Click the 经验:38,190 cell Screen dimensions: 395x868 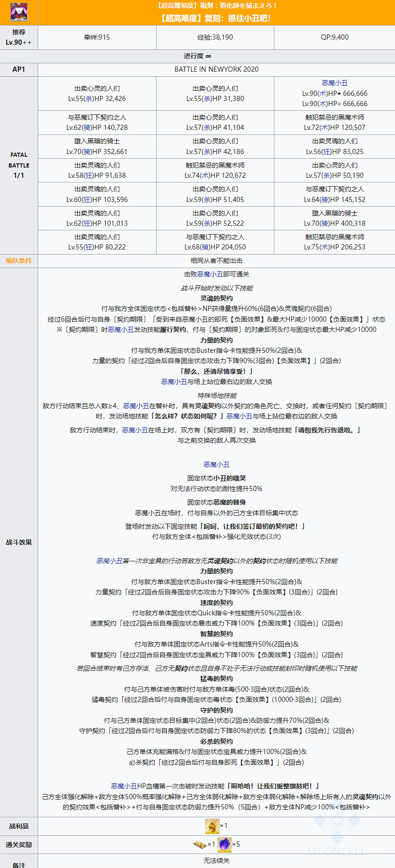pos(215,37)
